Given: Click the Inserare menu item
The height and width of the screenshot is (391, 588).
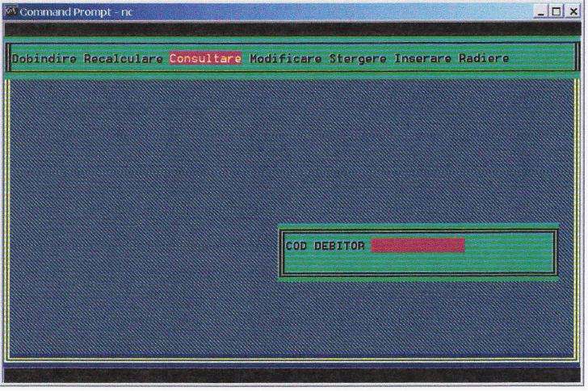Looking at the screenshot, I should [422, 58].
